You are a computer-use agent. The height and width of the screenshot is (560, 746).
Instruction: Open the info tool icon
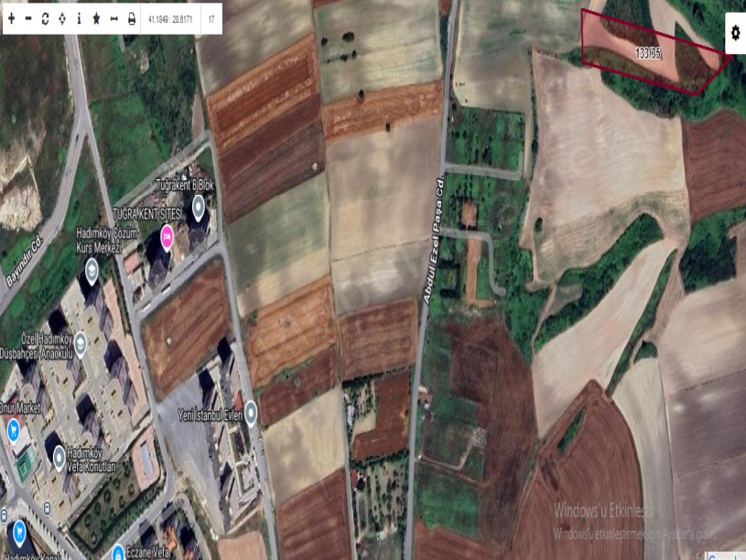click(79, 18)
